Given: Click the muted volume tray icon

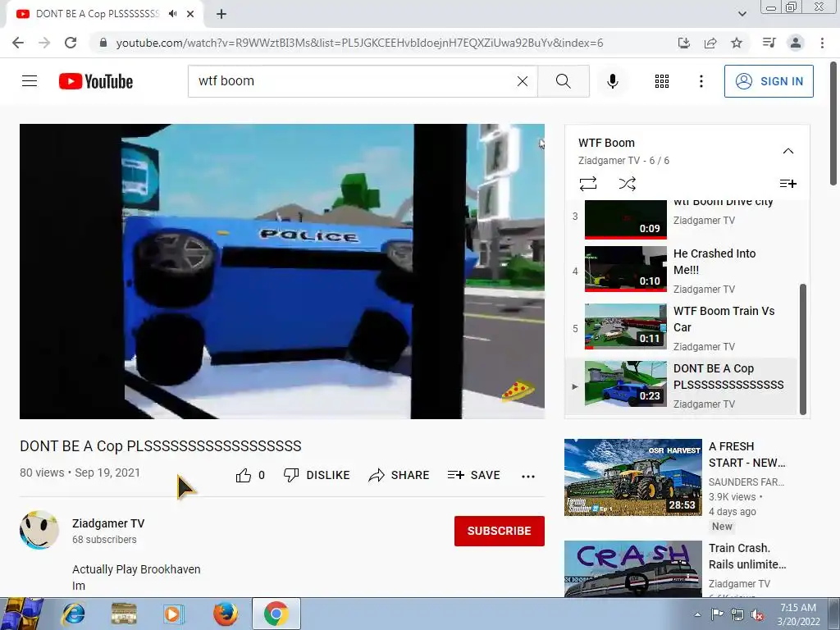Looking at the screenshot, I should click(757, 615).
